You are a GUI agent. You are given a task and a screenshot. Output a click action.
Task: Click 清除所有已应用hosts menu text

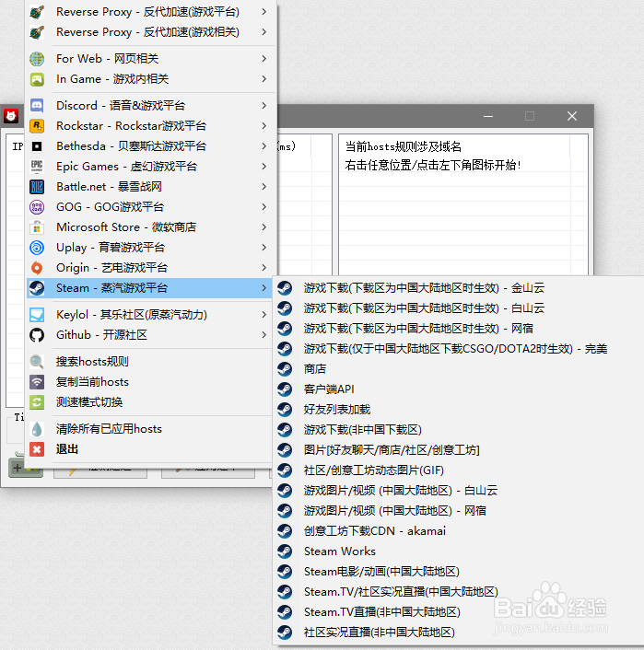109,429
